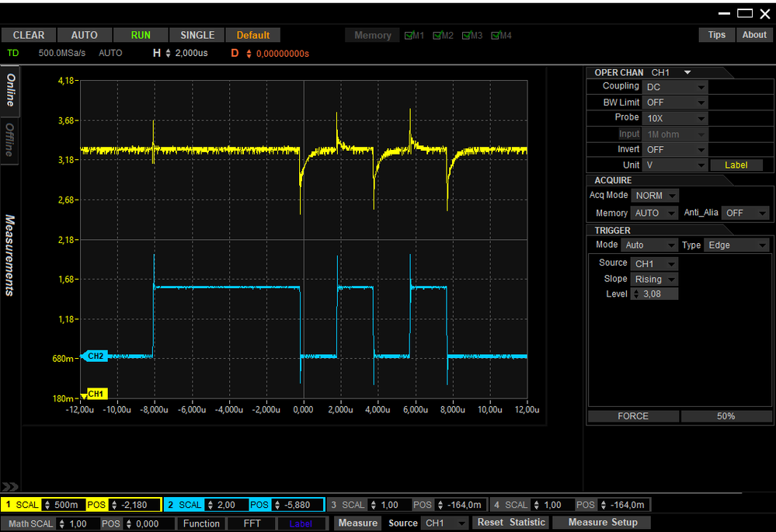This screenshot has width=776, height=532.
Task: Toggle channel 4 via '4' button
Action: click(x=497, y=505)
